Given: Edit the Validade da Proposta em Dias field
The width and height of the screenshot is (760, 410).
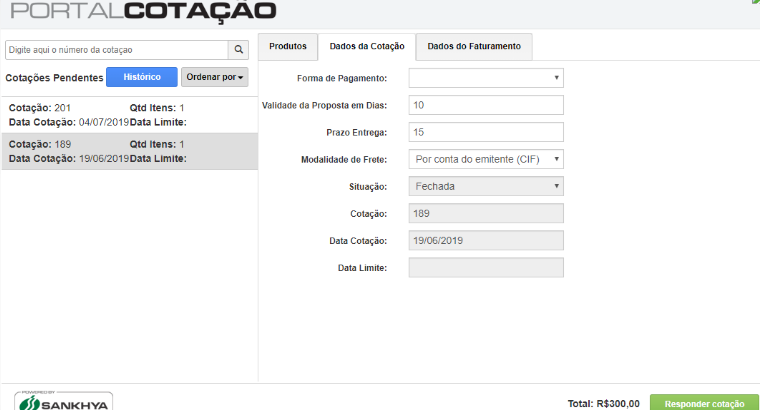Looking at the screenshot, I should pyautogui.click(x=486, y=105).
